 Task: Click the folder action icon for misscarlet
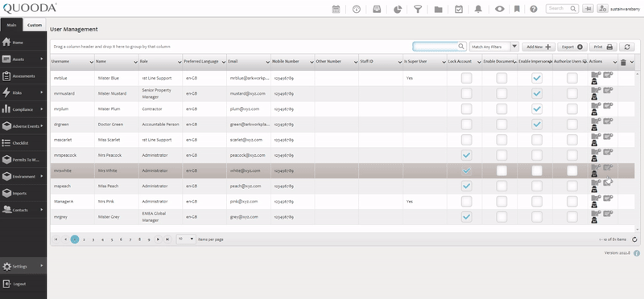click(596, 136)
